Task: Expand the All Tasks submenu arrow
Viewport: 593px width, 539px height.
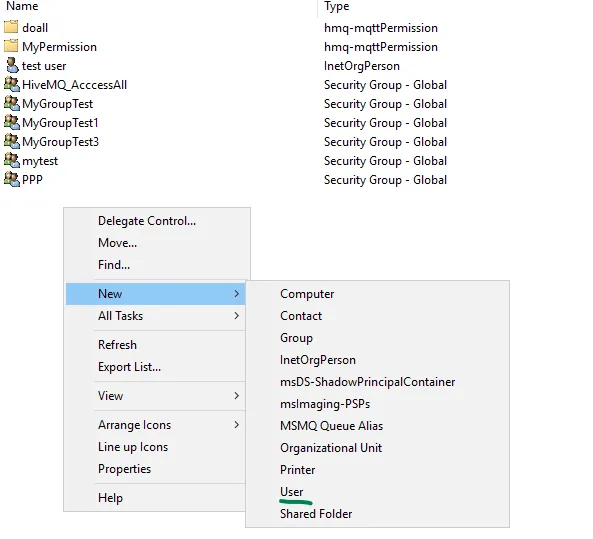Action: [x=237, y=315]
